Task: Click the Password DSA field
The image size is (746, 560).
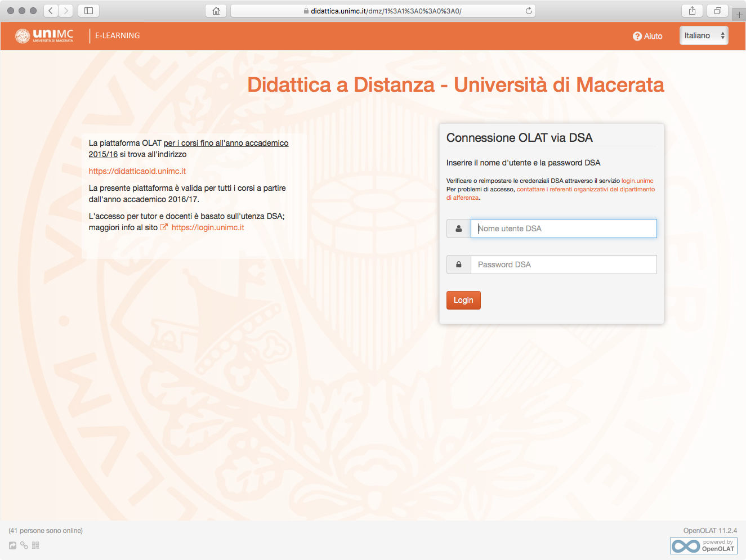Action: [x=564, y=265]
